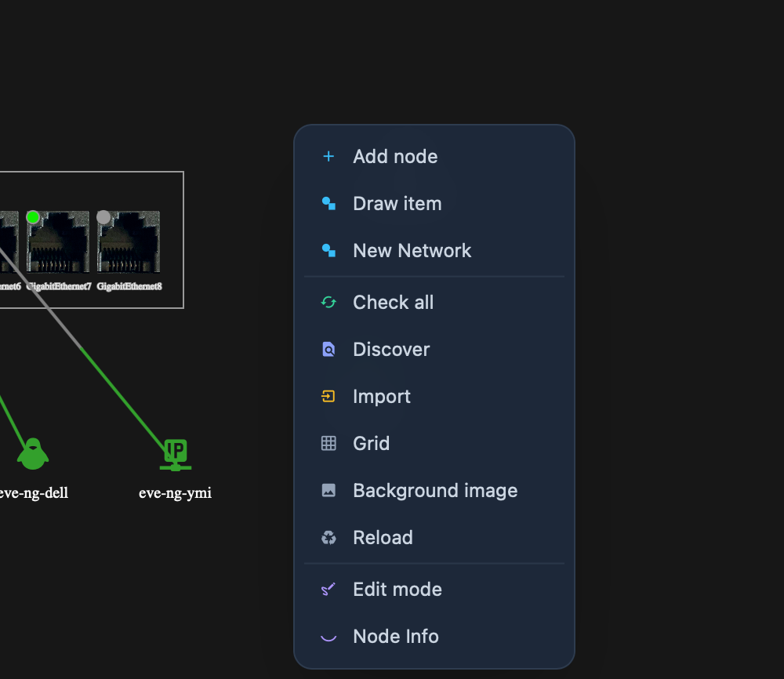This screenshot has width=784, height=679.
Task: Click the green refresh icon for Check all
Action: coord(328,302)
